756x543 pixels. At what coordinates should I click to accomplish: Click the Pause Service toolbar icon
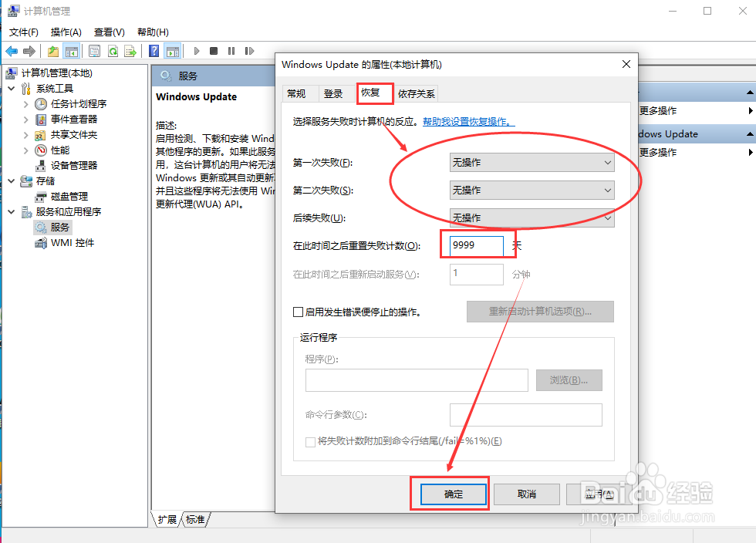tap(231, 51)
